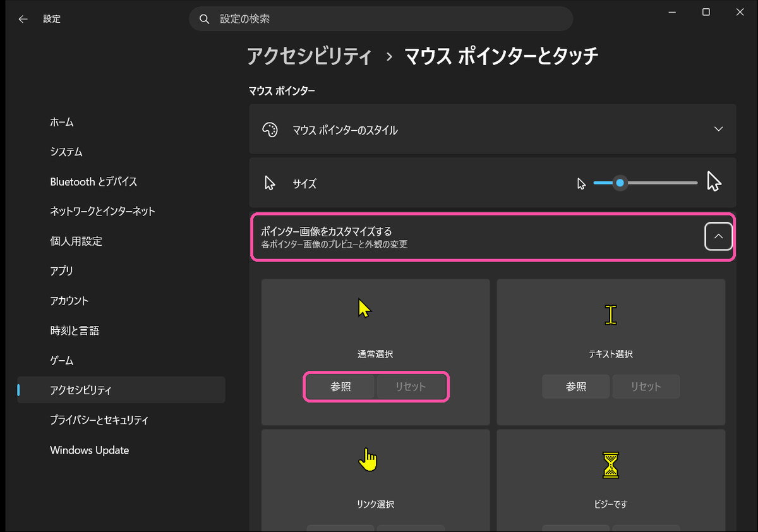Select アクセシビリティ in the sidebar
This screenshot has width=758, height=532.
[121, 390]
